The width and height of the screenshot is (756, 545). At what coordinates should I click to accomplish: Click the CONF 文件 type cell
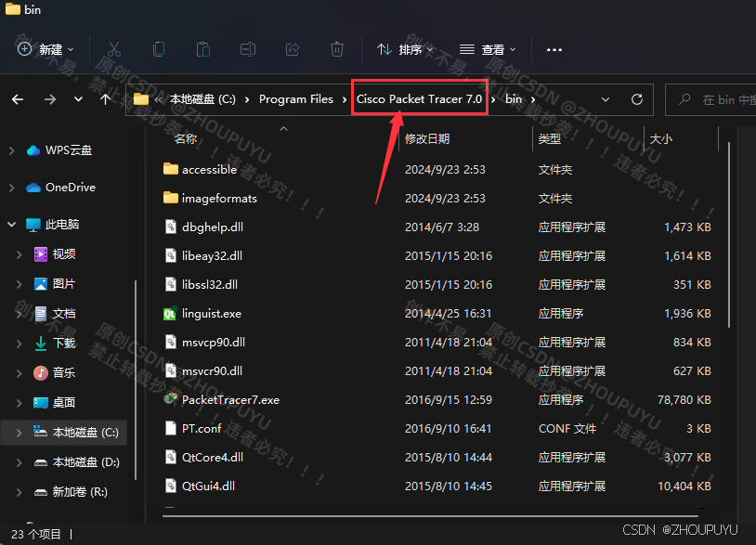click(567, 429)
